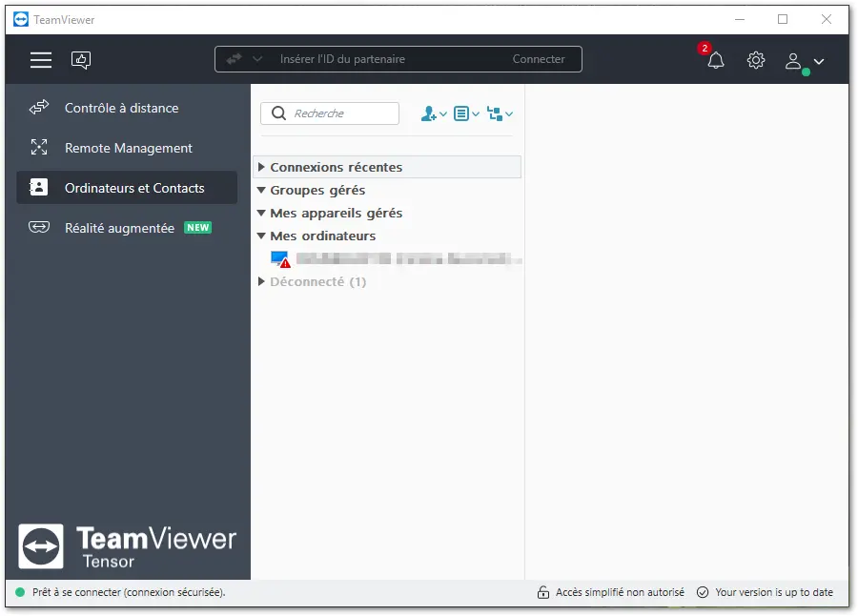Viewport: 858px width, 616px height.
Task: Select Ordinateurs et Contacts
Action: [x=127, y=188]
